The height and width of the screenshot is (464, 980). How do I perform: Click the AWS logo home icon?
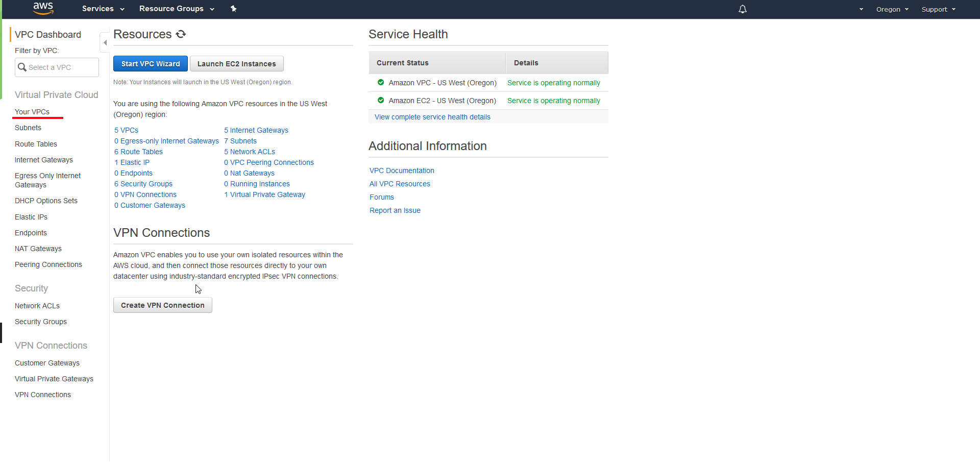(43, 8)
